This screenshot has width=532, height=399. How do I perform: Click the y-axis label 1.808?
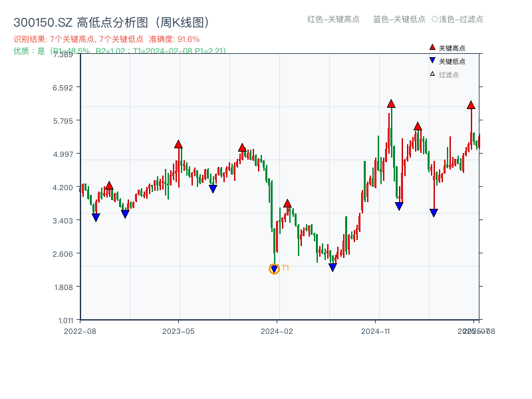coord(63,287)
